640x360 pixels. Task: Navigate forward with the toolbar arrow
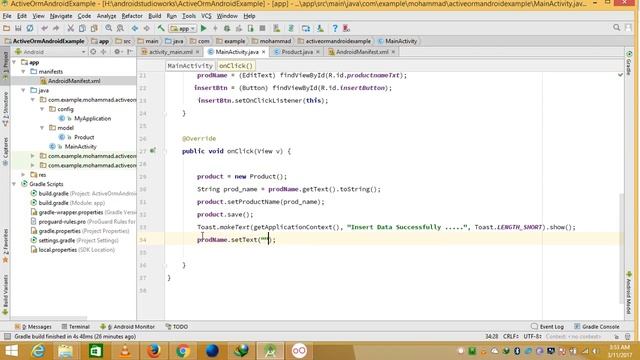[146, 28]
